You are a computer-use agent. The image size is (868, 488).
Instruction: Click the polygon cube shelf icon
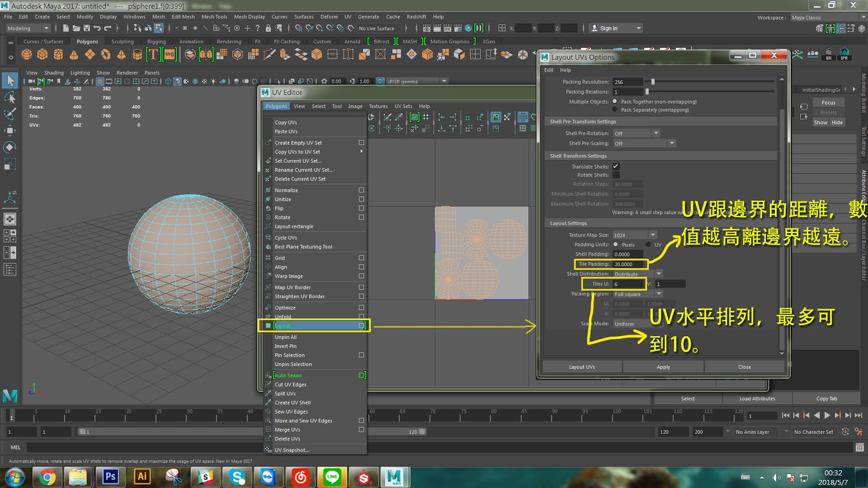(42, 54)
